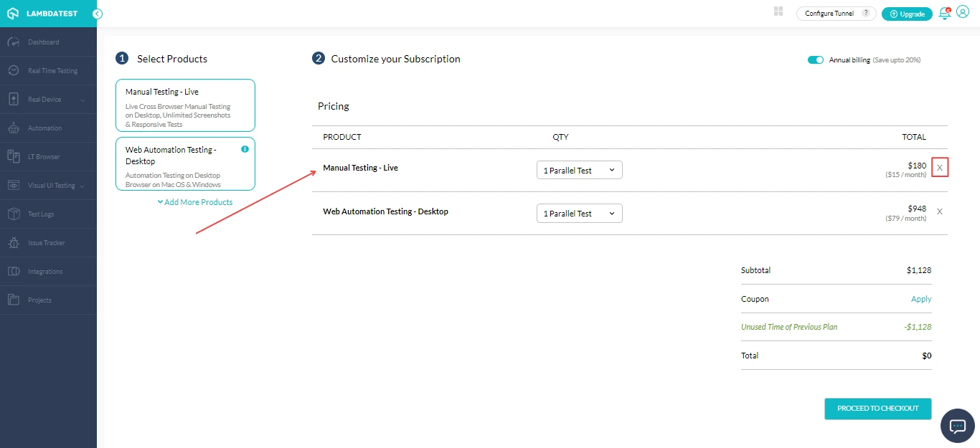Select the Manual Testing - Live product card
The width and height of the screenshot is (980, 448).
click(185, 105)
